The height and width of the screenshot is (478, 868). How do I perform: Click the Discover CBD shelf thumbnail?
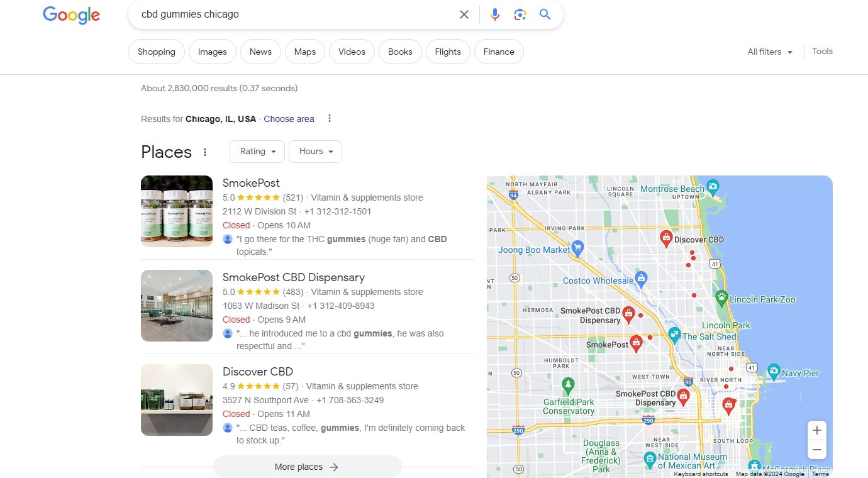point(177,400)
